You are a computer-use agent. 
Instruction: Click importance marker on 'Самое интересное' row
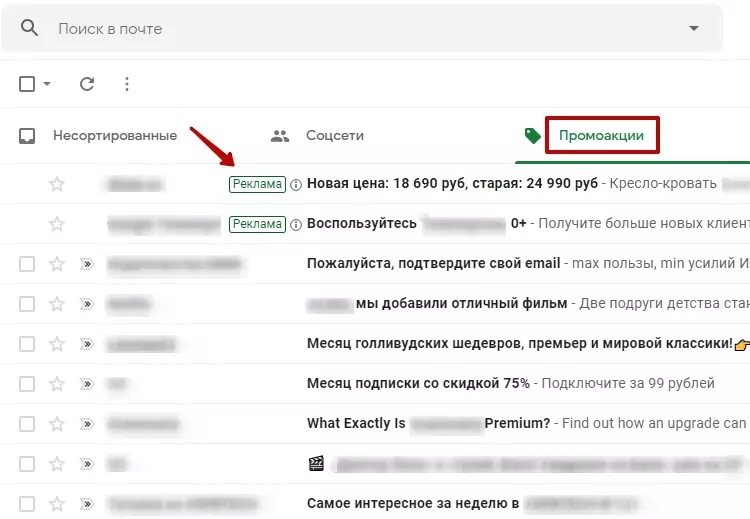(x=87, y=504)
